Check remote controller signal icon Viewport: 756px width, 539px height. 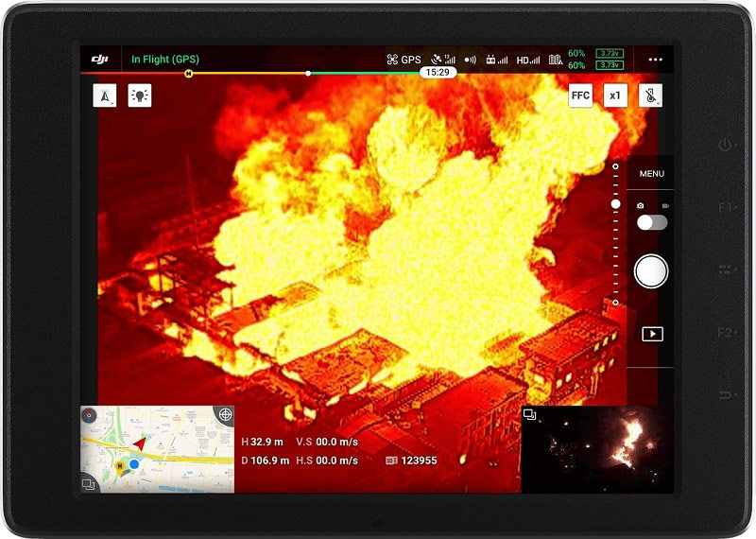coord(497,60)
